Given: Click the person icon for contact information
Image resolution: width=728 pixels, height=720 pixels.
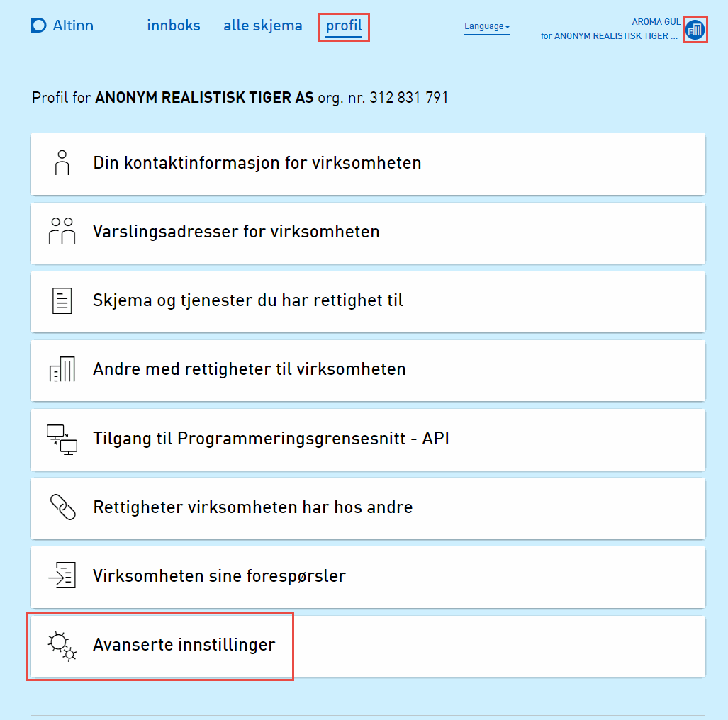Looking at the screenshot, I should [62, 163].
